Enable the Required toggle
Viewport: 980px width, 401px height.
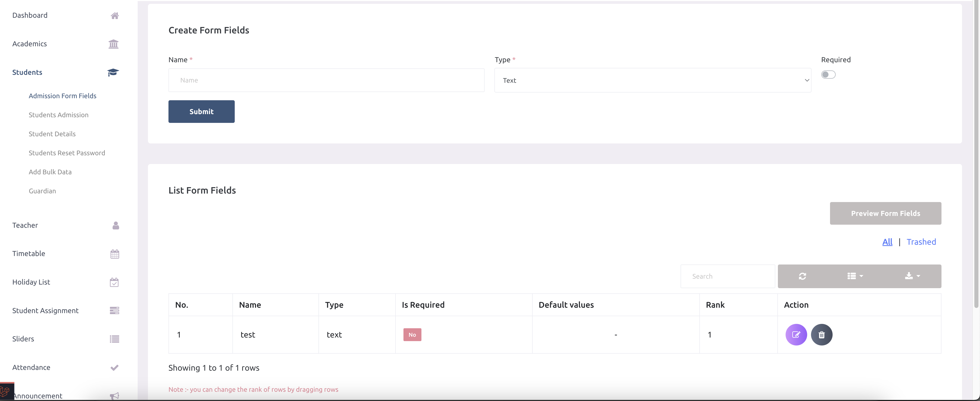(828, 75)
